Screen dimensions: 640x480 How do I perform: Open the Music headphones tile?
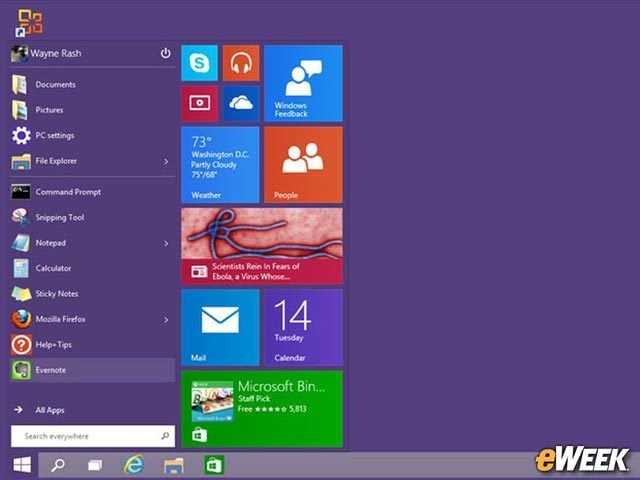coord(241,63)
